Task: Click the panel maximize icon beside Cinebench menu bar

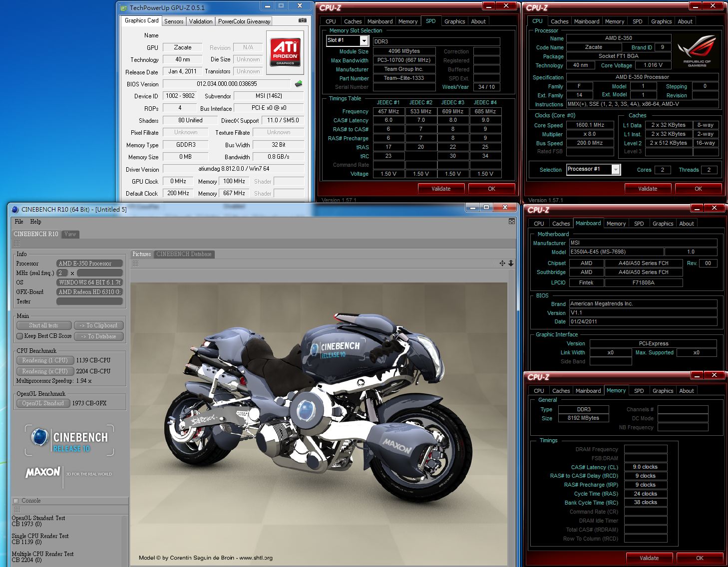Action: (x=512, y=221)
